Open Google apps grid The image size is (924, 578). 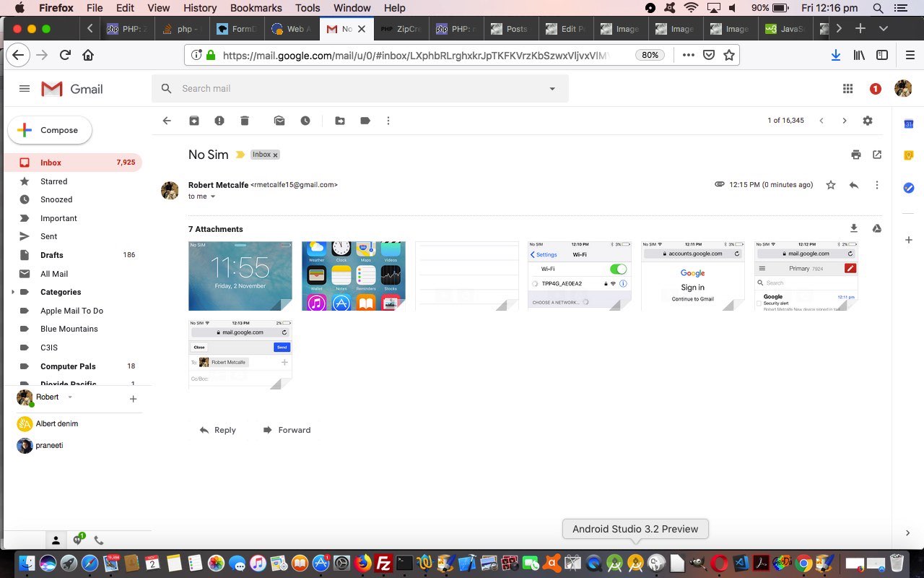[847, 88]
